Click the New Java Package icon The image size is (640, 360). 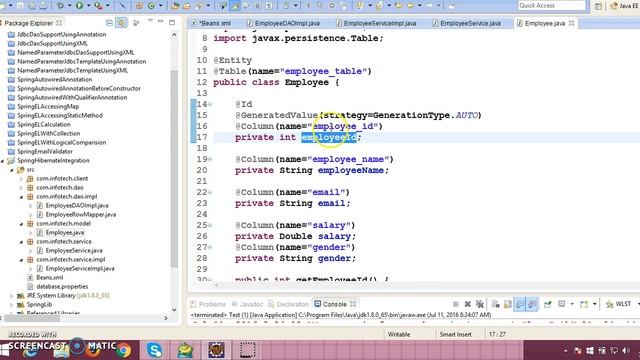pyautogui.click(x=139, y=6)
